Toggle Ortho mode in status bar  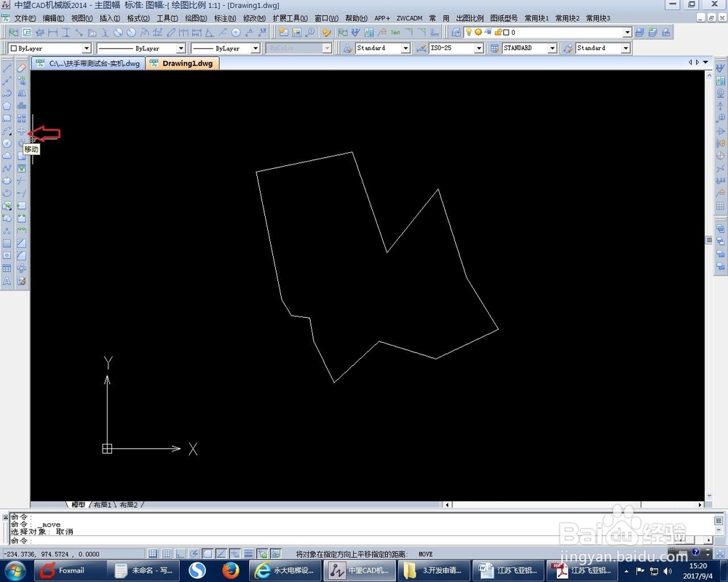[x=180, y=554]
